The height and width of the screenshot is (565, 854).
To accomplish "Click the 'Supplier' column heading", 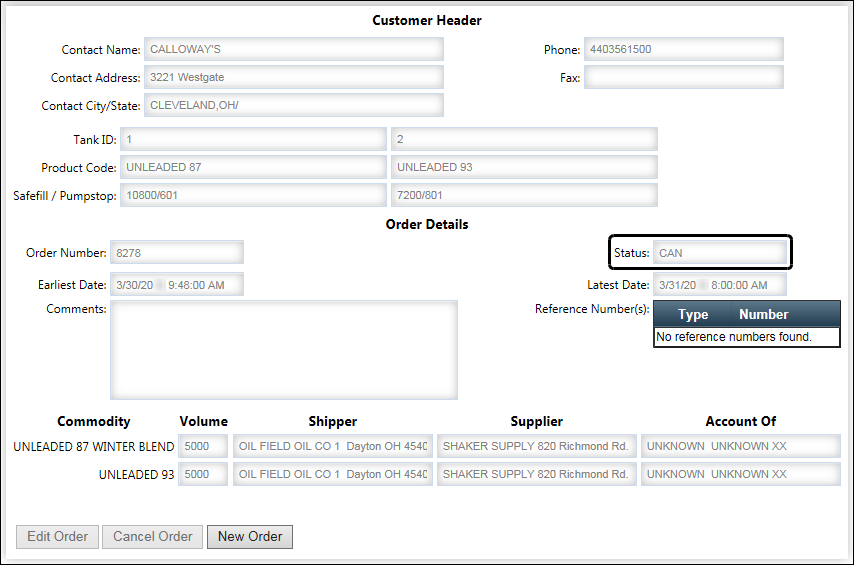I will click(x=536, y=421).
